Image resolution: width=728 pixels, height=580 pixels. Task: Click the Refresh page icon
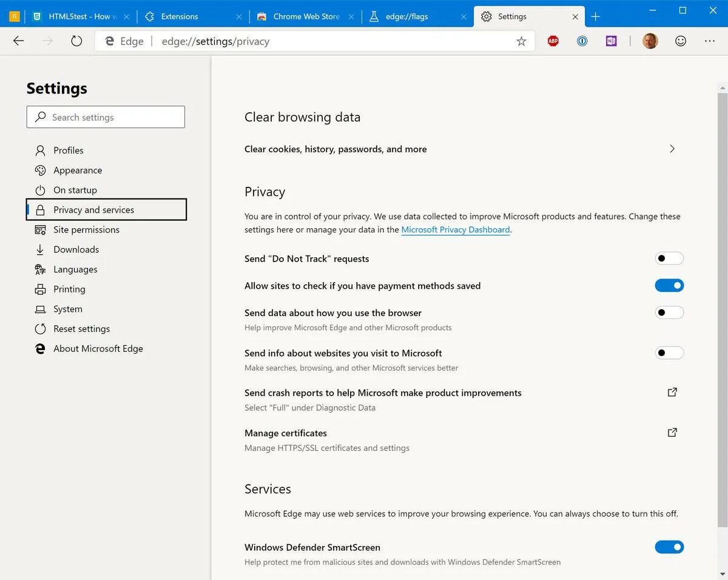coord(76,41)
